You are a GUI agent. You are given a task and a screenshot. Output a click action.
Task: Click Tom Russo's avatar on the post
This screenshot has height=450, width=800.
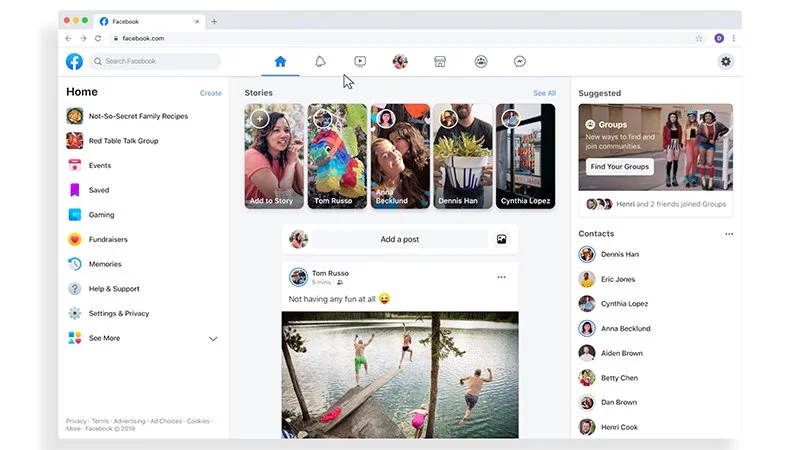298,277
